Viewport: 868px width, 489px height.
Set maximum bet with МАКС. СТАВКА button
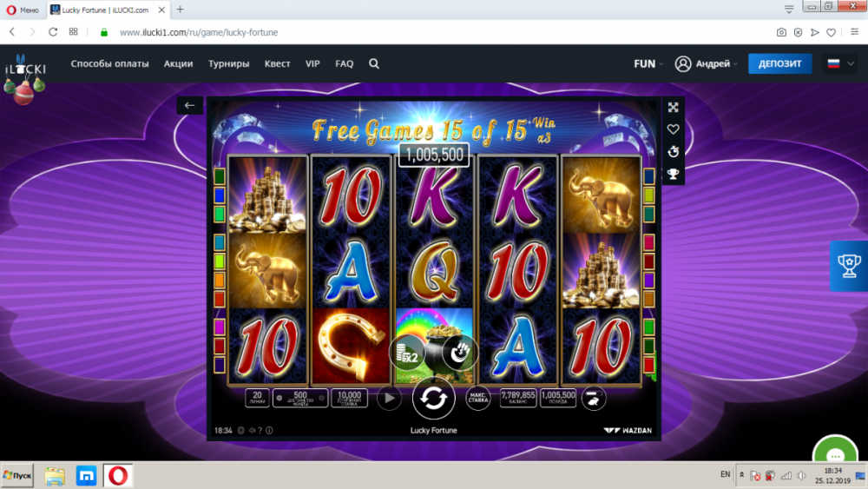(477, 398)
